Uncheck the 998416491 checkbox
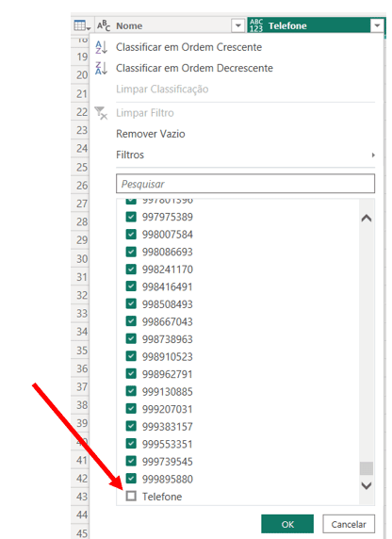This screenshot has height=539, width=392. point(131,286)
